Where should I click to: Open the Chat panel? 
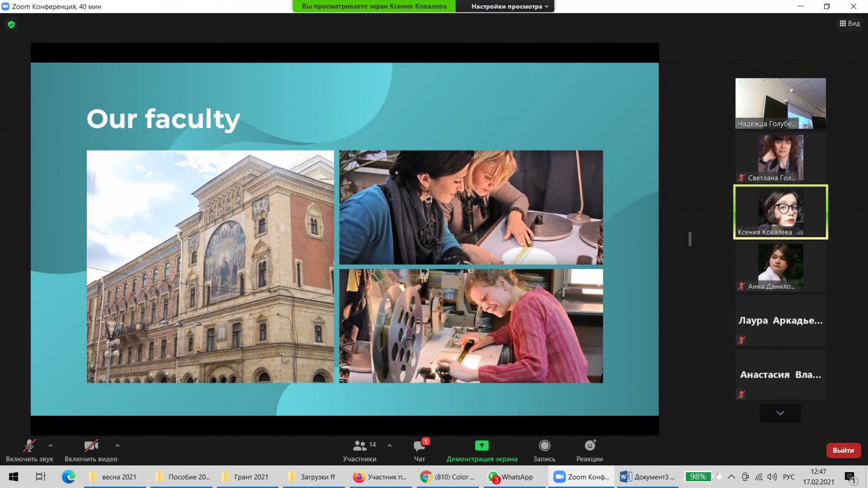[x=419, y=446]
